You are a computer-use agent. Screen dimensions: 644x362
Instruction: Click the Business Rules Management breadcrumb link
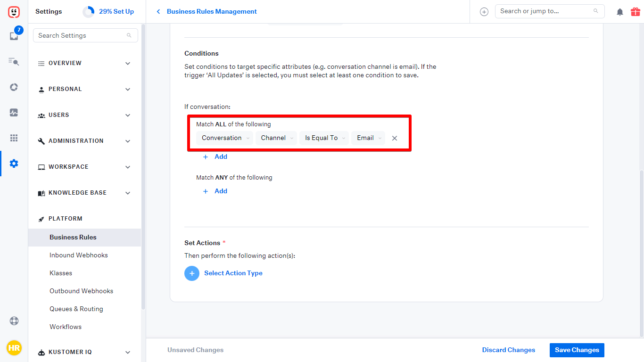click(212, 12)
